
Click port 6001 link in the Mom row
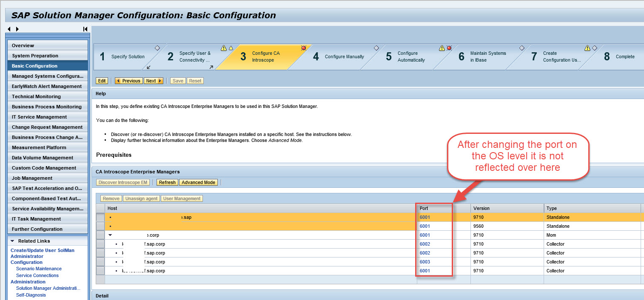coord(425,235)
